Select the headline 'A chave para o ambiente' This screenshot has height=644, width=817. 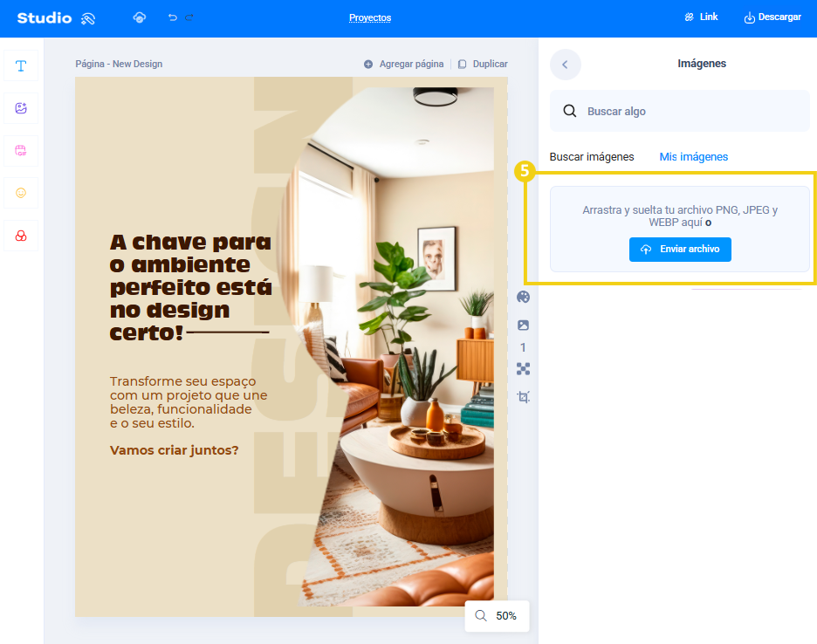coord(190,287)
